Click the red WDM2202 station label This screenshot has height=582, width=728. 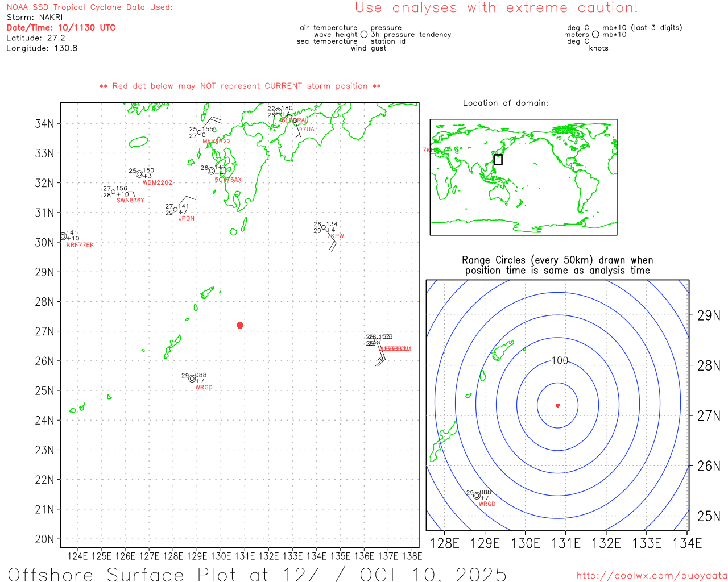[158, 183]
